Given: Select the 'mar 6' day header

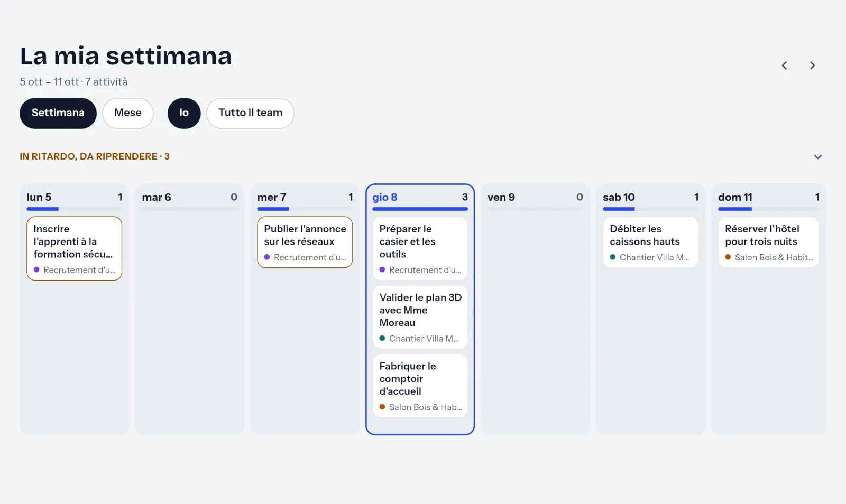Looking at the screenshot, I should 157,197.
